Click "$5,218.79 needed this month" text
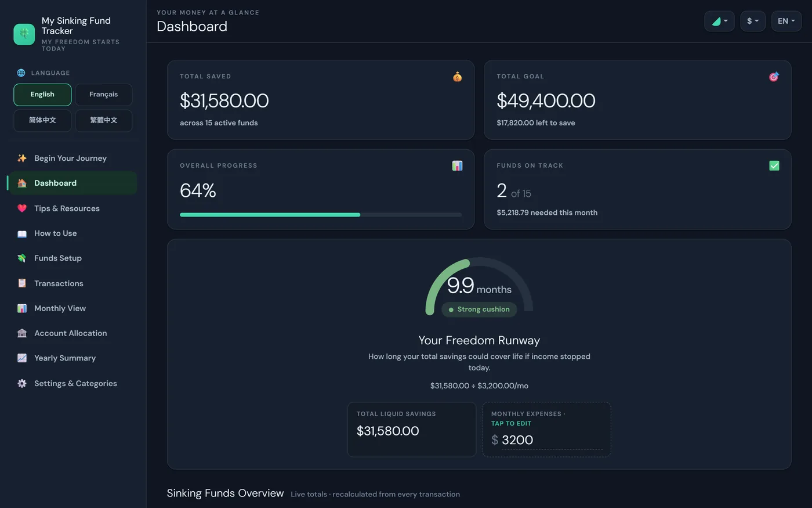 point(547,212)
